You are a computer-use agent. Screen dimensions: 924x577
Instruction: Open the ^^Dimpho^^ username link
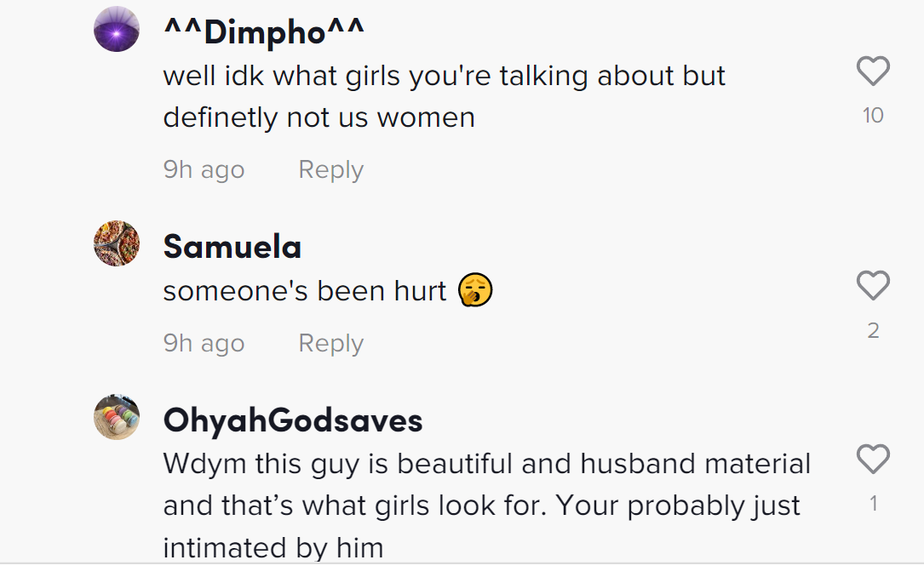(x=264, y=32)
